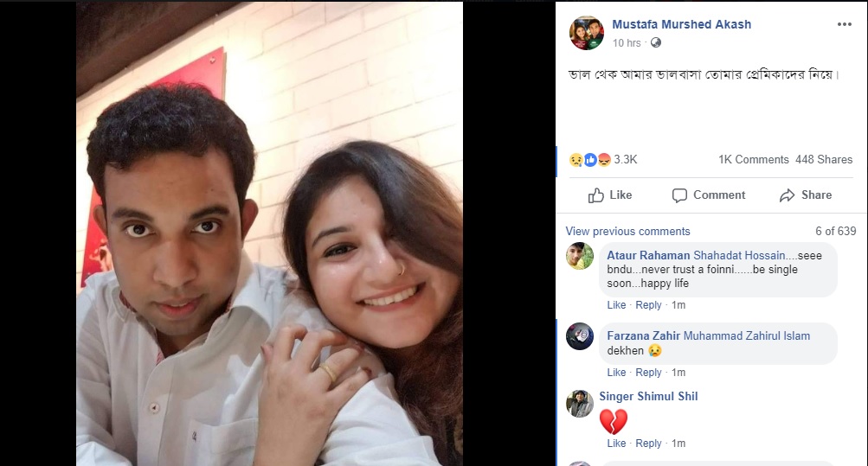This screenshot has height=466, width=868.
Task: Click the Like thumbs-up icon on the post
Action: [596, 195]
